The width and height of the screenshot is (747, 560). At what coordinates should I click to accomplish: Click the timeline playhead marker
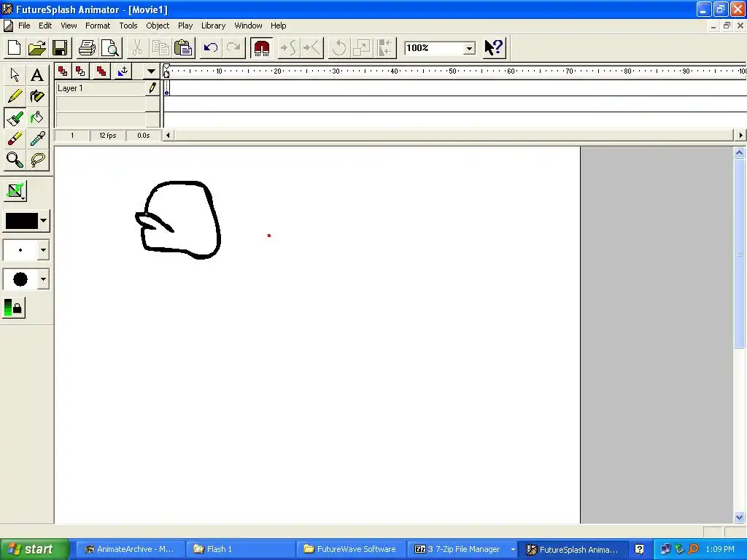pyautogui.click(x=166, y=71)
